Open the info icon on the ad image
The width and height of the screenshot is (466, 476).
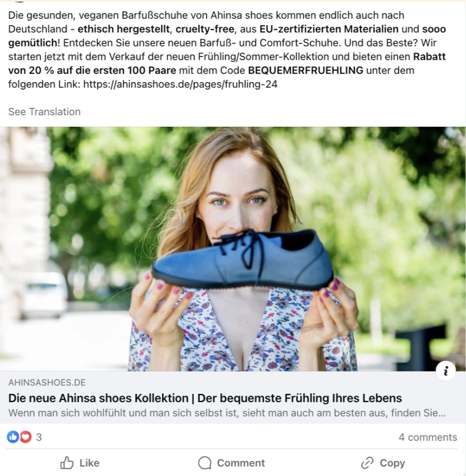446,371
